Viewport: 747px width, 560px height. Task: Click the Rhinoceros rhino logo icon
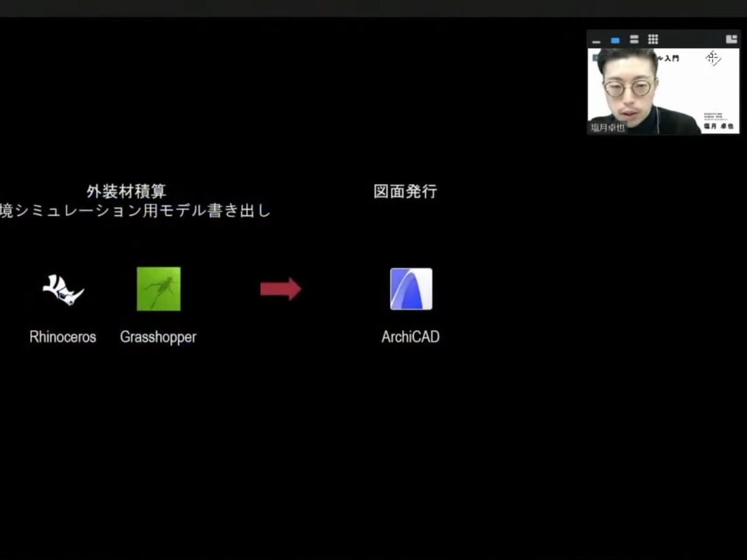(63, 289)
